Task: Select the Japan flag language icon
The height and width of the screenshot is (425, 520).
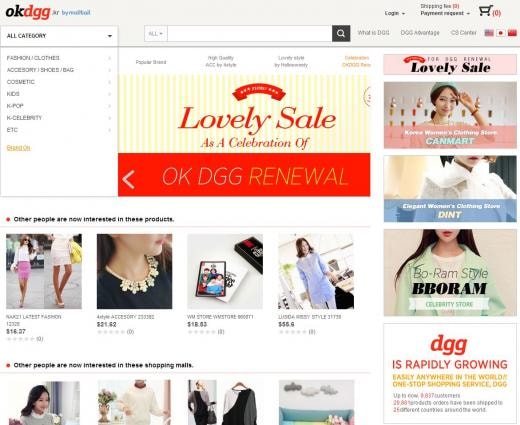Action: tap(500, 33)
